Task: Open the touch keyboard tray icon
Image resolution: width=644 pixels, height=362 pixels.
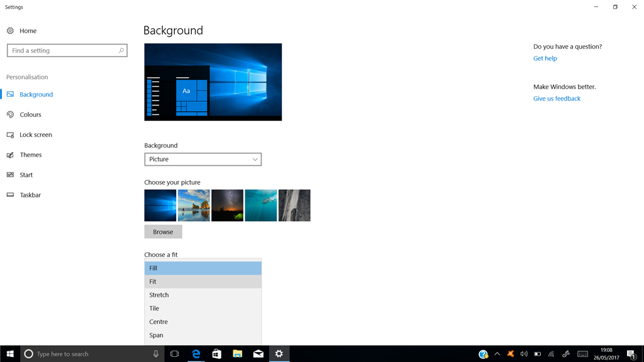Action: 582,354
